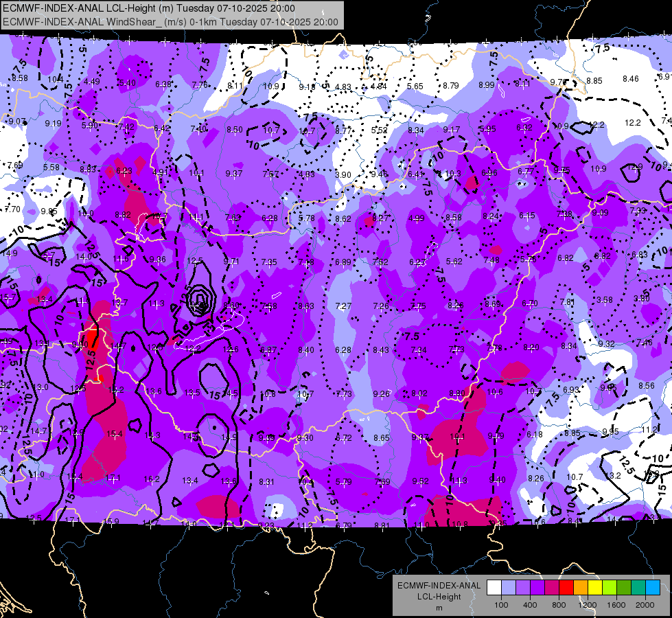Click the bright blue legend swatch
672x618 pixels.
point(653,588)
